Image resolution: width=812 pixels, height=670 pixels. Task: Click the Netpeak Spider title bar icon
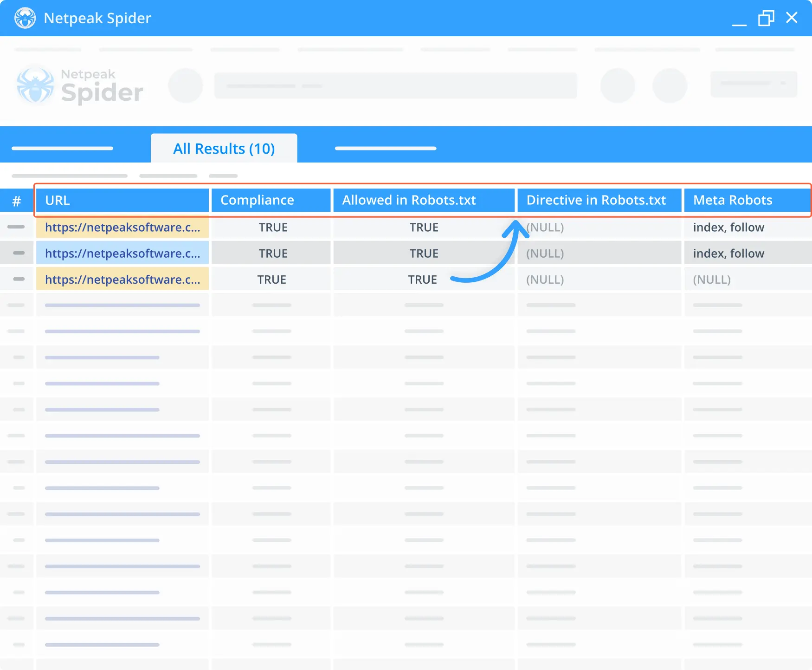(x=25, y=18)
